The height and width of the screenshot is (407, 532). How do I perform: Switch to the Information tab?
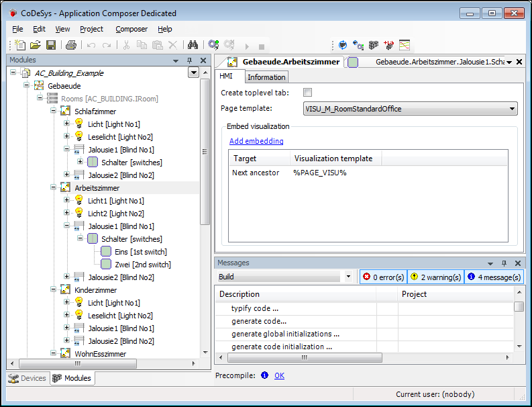(266, 77)
